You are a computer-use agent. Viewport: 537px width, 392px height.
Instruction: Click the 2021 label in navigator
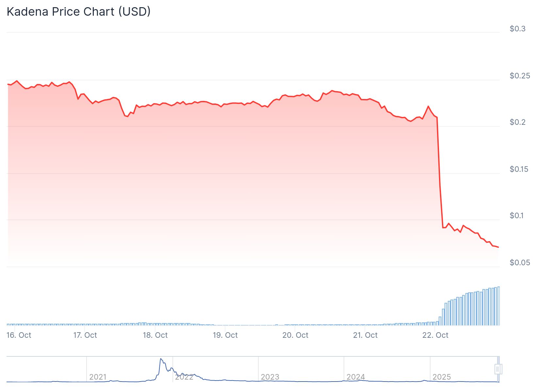click(98, 377)
